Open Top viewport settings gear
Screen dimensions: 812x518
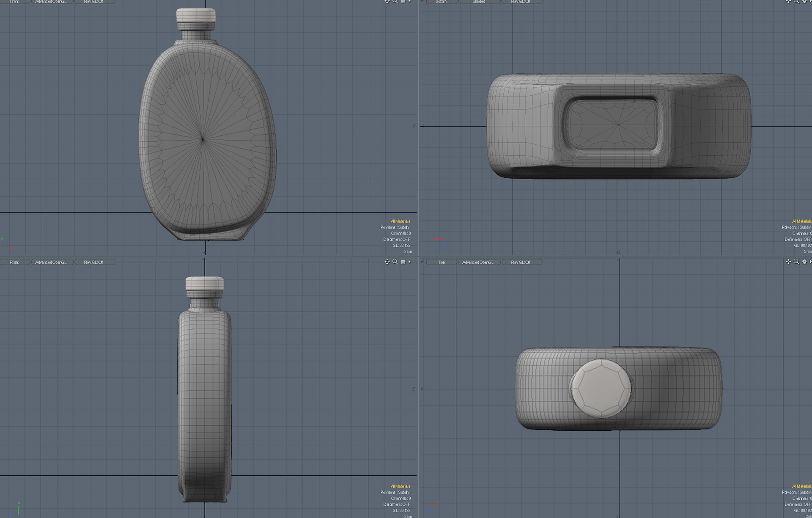(x=804, y=262)
